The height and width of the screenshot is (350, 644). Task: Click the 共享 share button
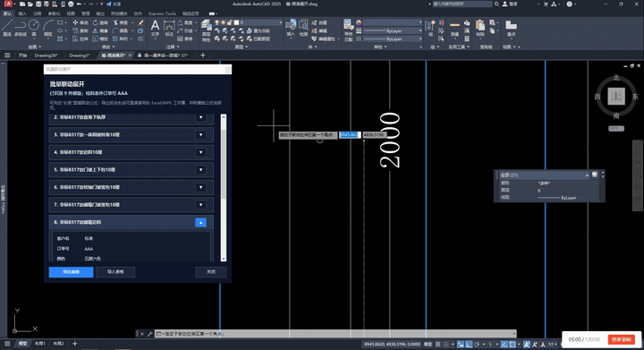click(114, 4)
